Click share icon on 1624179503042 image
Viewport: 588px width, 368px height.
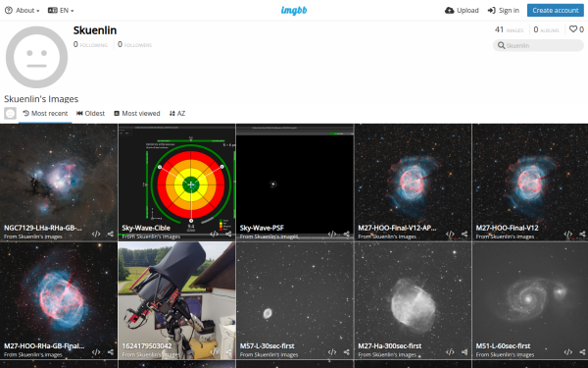click(x=228, y=352)
